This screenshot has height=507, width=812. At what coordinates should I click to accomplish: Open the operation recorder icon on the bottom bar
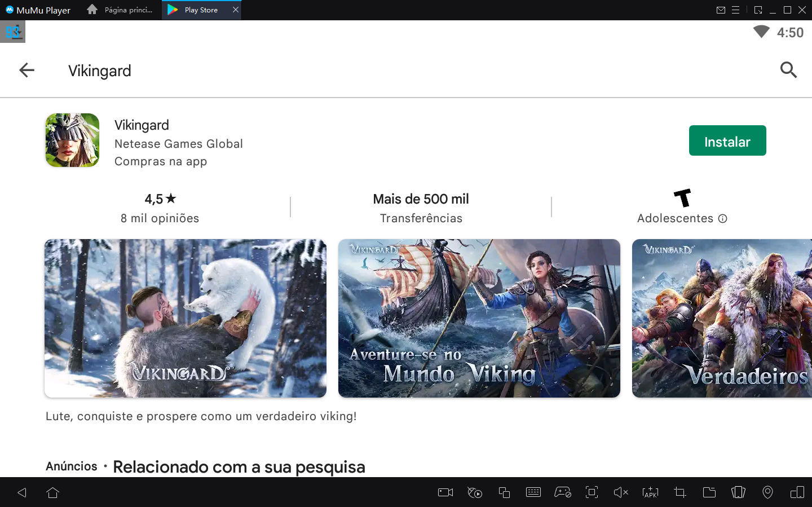(474, 492)
